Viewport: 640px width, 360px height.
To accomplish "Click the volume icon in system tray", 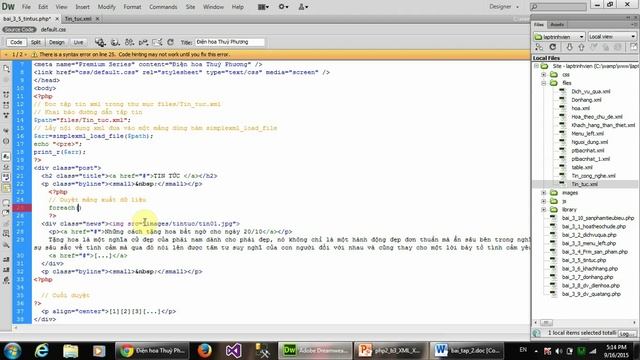I will [559, 351].
